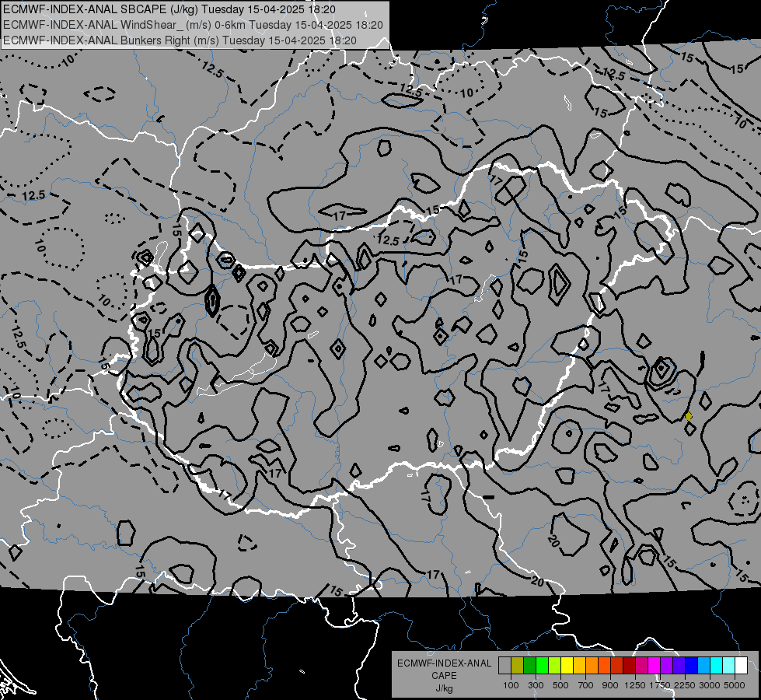Click the 1750 legend scale label
This screenshot has width=761, height=700.
pos(660,685)
